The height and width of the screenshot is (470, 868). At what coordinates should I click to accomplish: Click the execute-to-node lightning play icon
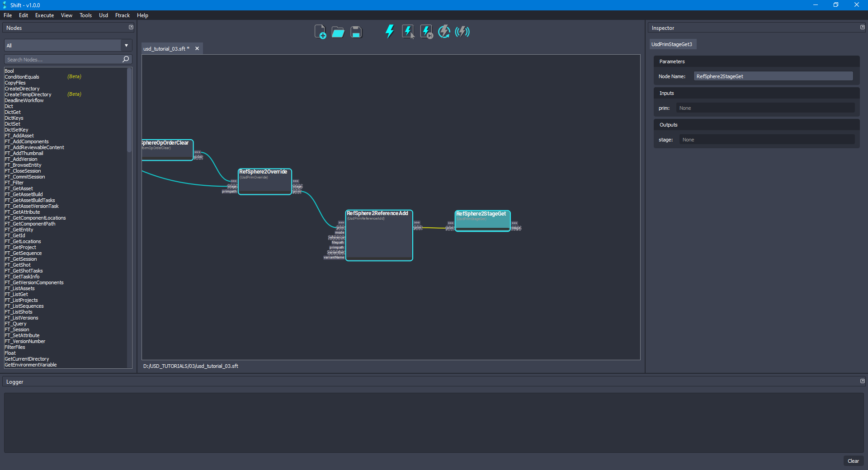tap(426, 32)
